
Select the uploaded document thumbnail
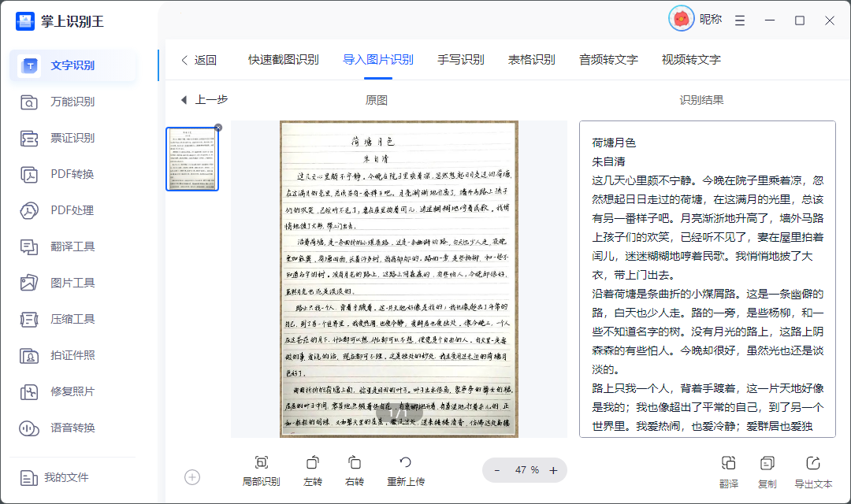192,159
